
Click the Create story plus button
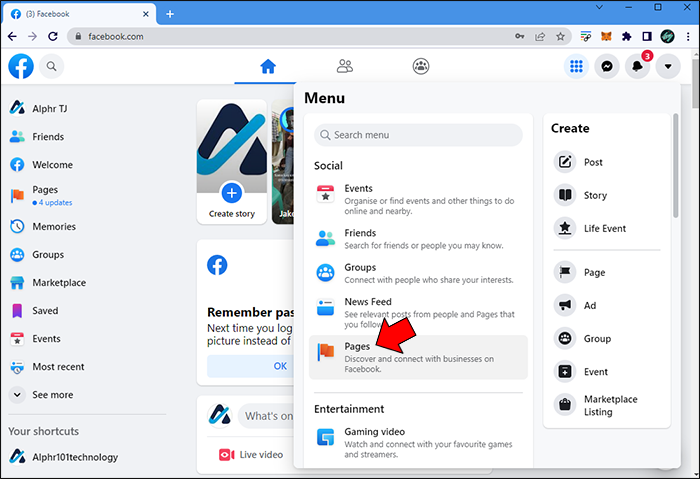click(232, 193)
